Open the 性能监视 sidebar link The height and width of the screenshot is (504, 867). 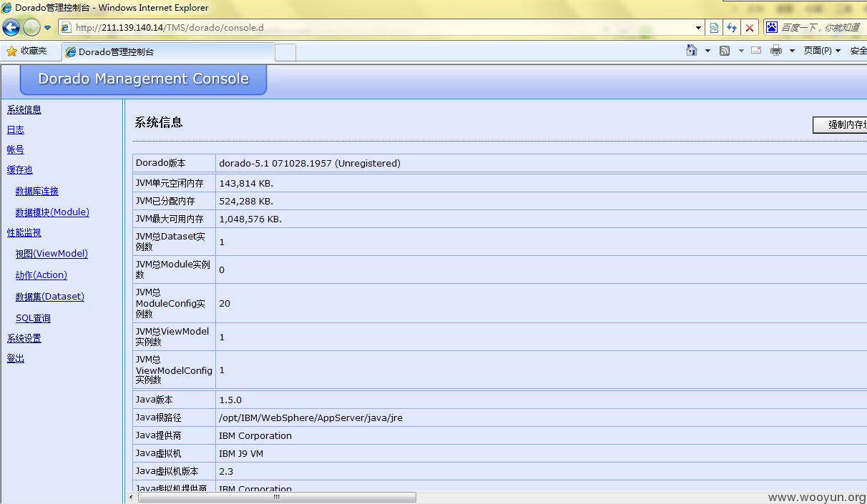24,232
